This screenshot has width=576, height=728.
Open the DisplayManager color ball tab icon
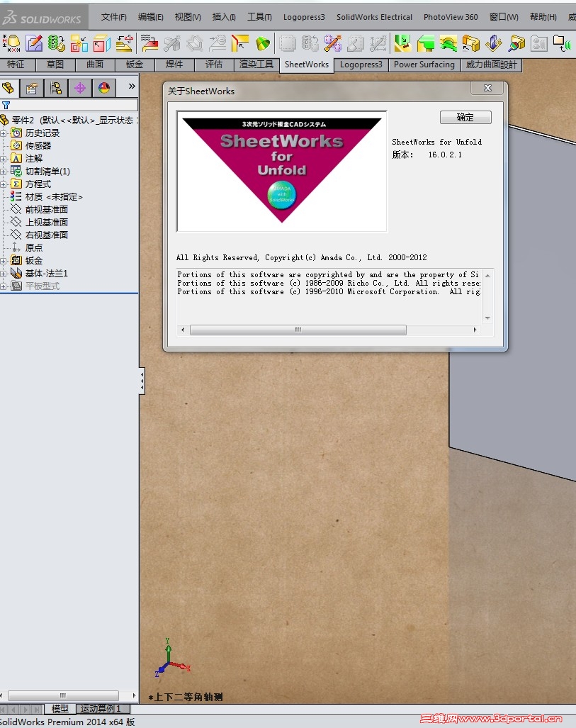pyautogui.click(x=104, y=88)
